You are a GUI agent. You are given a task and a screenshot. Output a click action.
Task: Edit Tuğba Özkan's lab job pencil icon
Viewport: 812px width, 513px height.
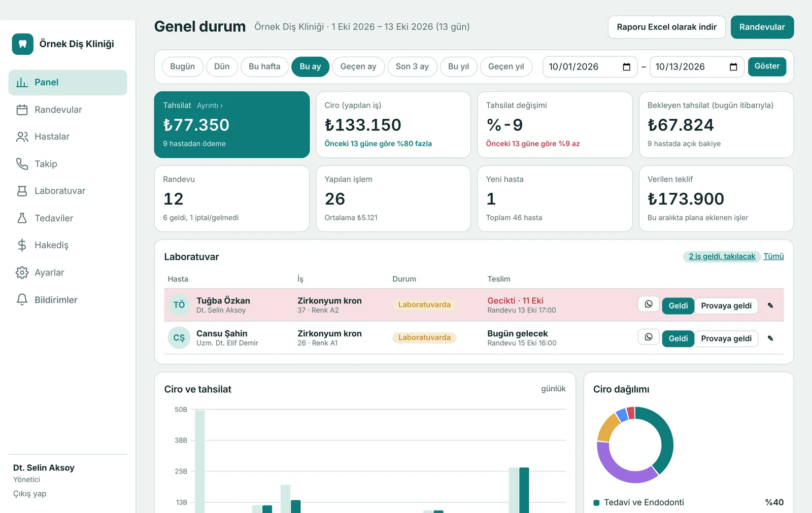coord(770,305)
